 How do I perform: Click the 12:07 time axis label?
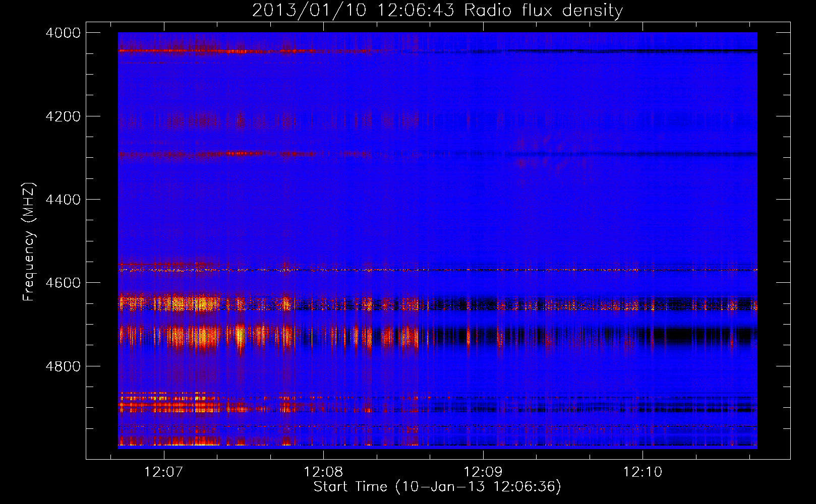pos(163,472)
